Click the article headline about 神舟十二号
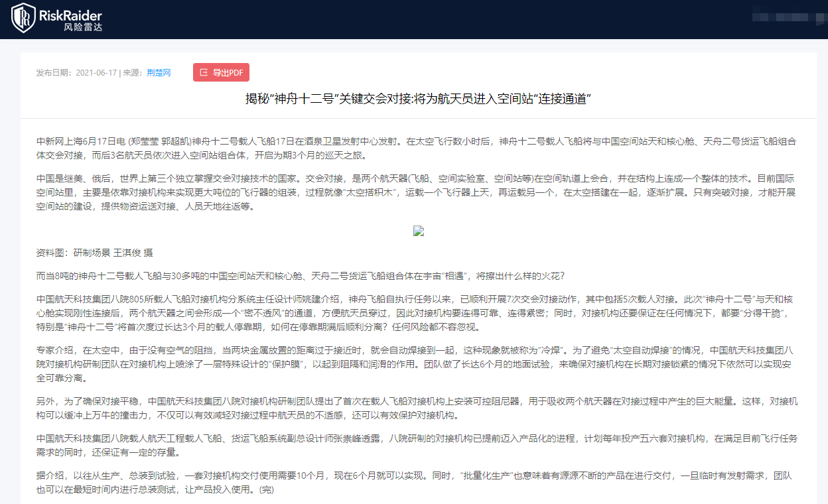The height and width of the screenshot is (504, 828). [x=419, y=99]
